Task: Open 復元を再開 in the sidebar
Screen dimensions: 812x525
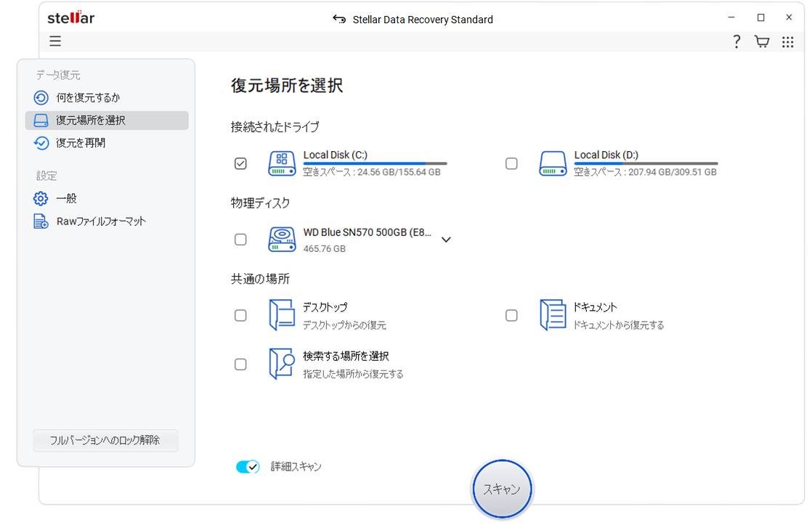Action: pos(107,143)
